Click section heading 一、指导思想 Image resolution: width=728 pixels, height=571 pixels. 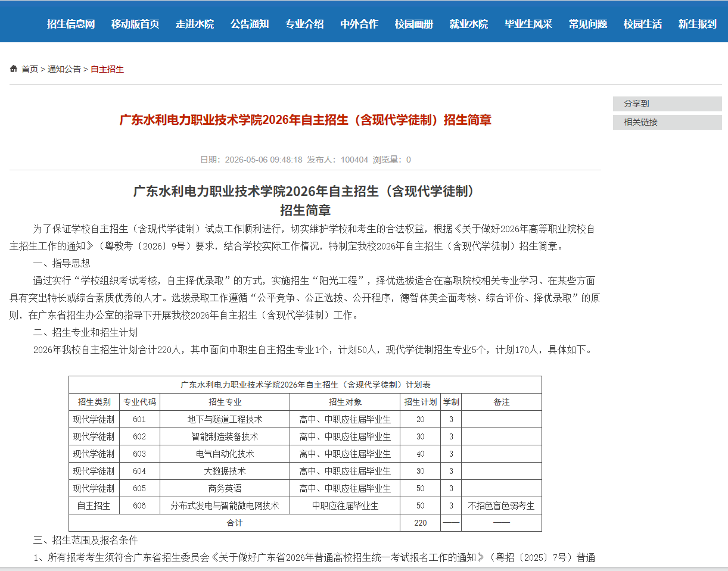(x=62, y=263)
